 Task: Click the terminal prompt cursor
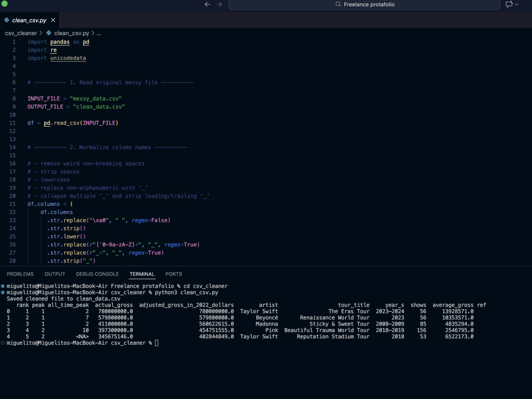coord(156,343)
